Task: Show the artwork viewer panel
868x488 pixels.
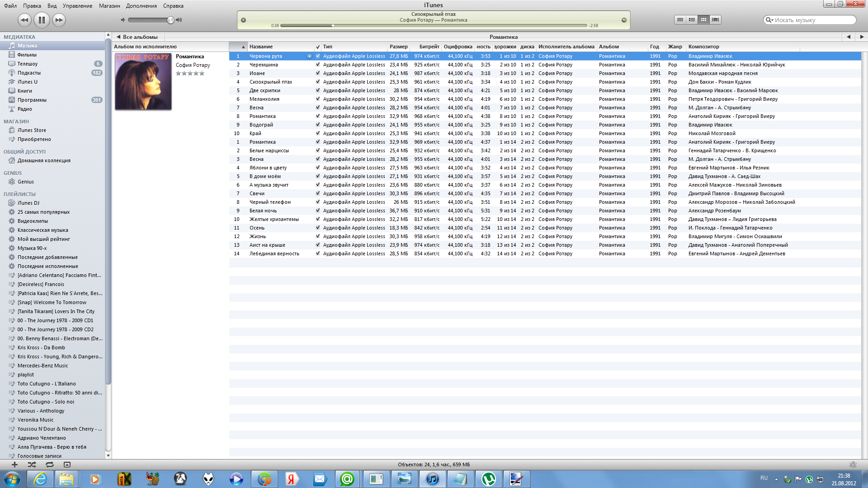Action: click(67, 465)
